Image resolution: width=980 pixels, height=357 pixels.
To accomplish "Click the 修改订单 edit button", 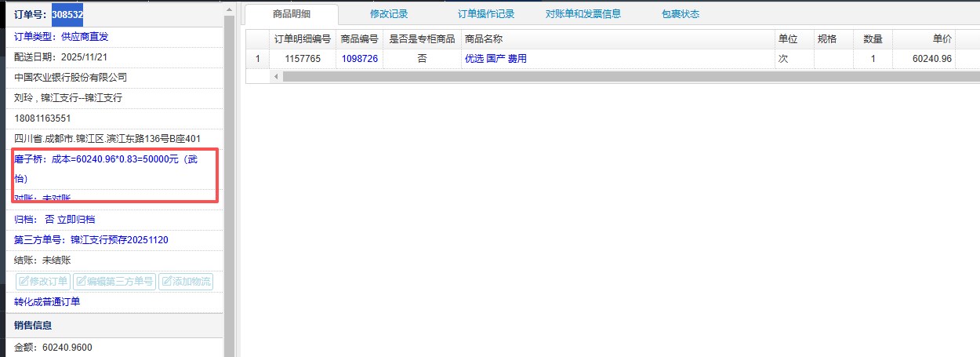I will pyautogui.click(x=43, y=282).
